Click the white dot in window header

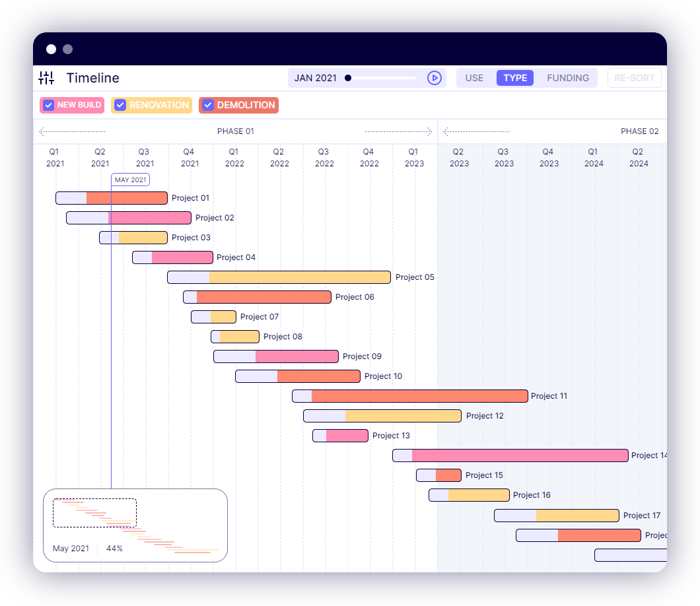(x=51, y=50)
